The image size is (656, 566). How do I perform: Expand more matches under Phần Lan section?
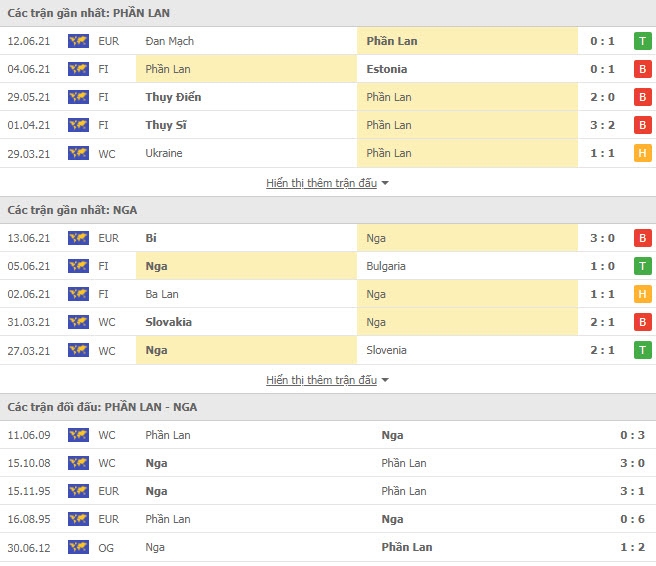point(321,183)
